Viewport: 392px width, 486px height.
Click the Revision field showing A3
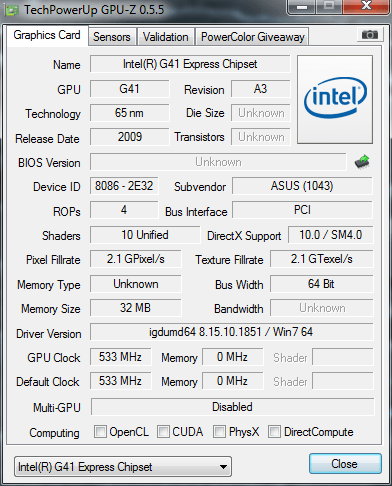260,89
